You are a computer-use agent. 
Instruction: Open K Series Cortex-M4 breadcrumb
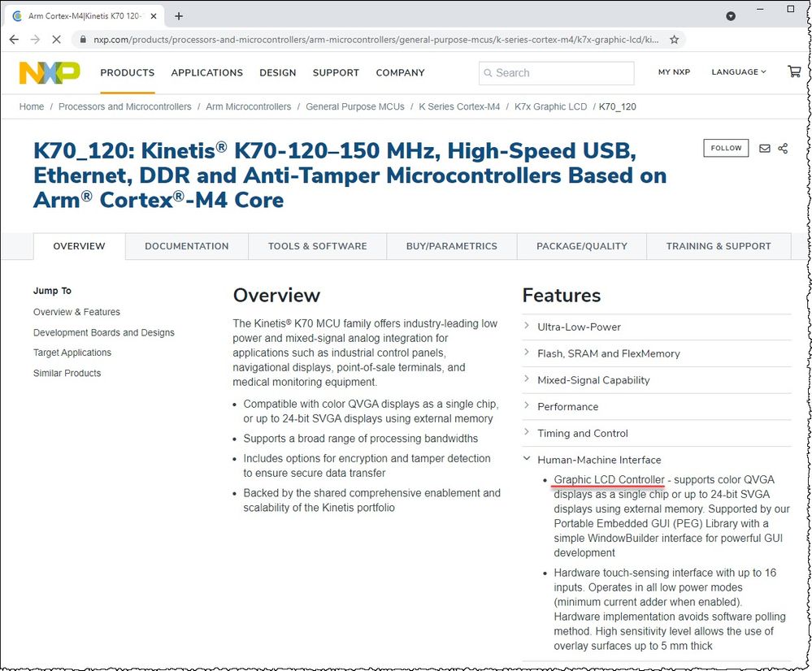(x=459, y=106)
